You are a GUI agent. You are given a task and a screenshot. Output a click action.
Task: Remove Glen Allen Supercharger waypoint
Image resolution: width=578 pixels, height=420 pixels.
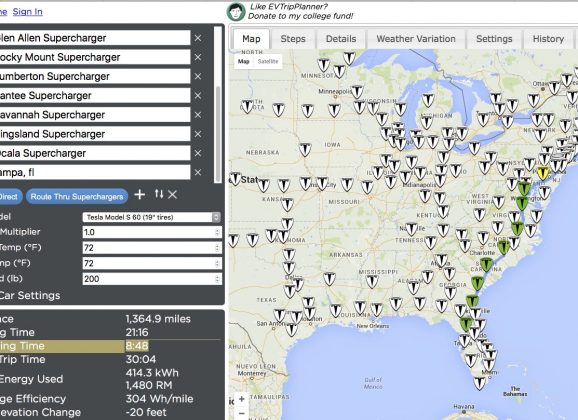tap(198, 38)
